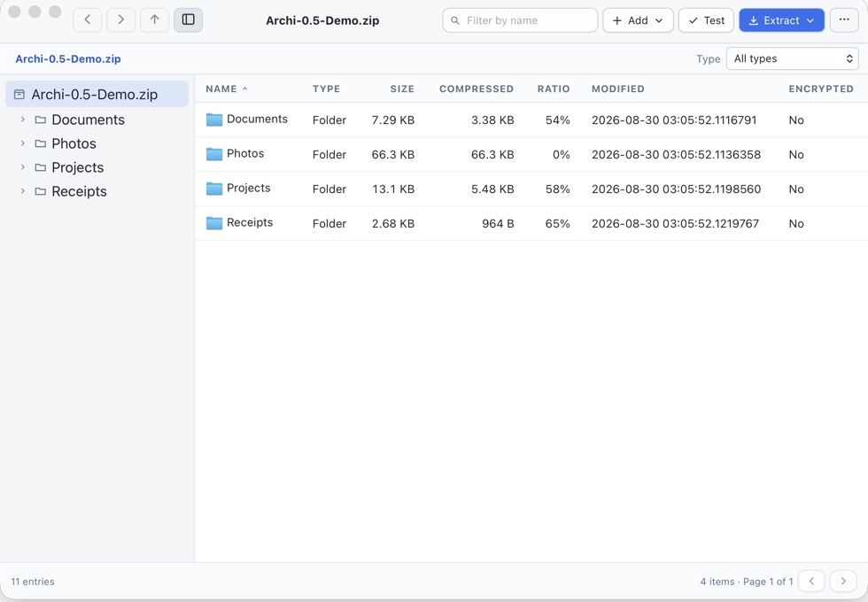Expand the Photos folder in sidebar
This screenshot has width=868, height=602.
pyautogui.click(x=23, y=143)
